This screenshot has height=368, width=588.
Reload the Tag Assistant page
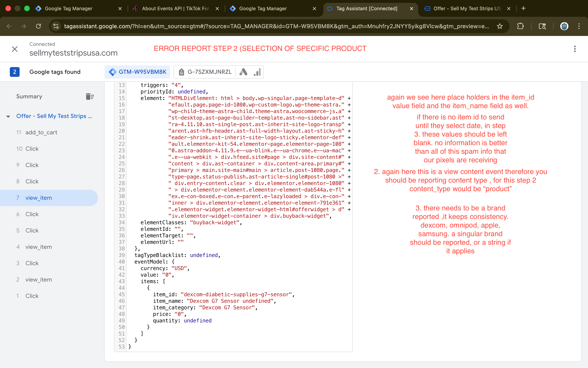click(38, 26)
